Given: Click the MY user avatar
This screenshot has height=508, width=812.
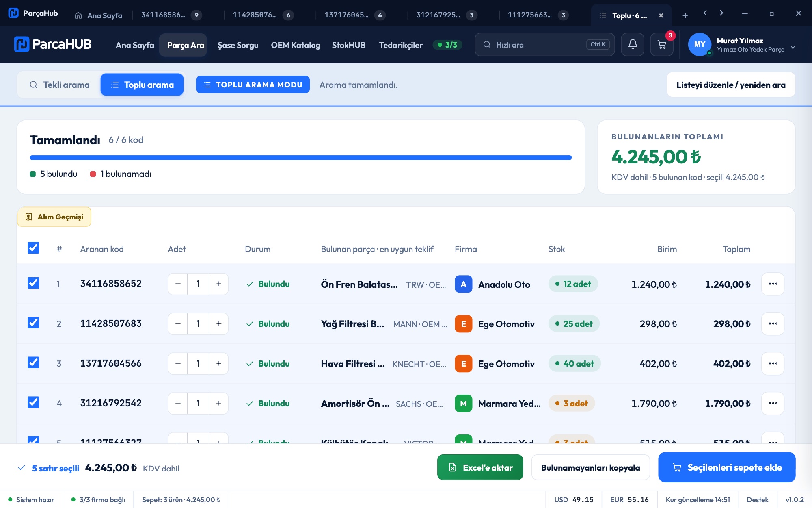Looking at the screenshot, I should [x=700, y=45].
